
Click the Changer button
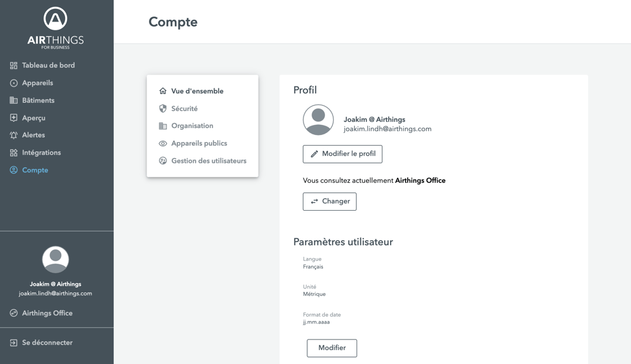coord(329,201)
